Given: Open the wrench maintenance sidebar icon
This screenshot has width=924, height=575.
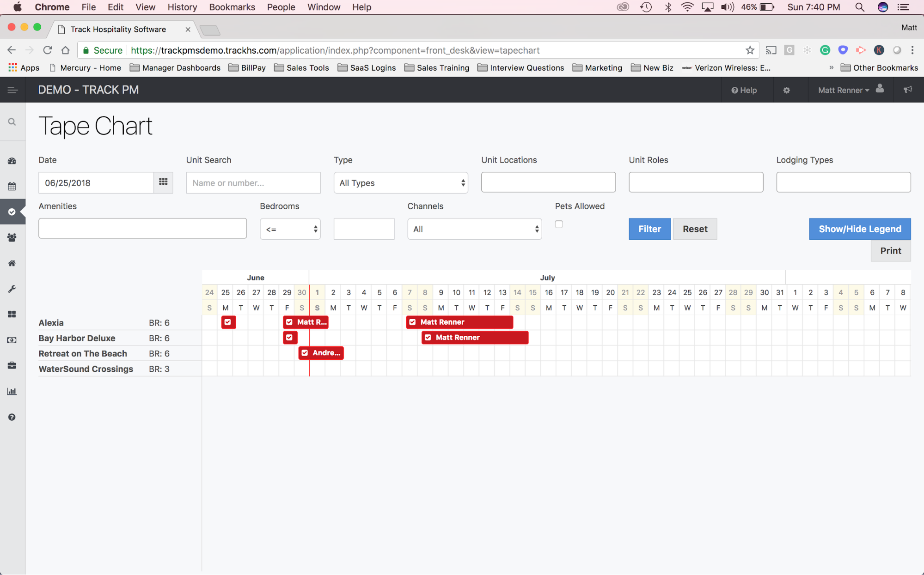Looking at the screenshot, I should pyautogui.click(x=12, y=289).
